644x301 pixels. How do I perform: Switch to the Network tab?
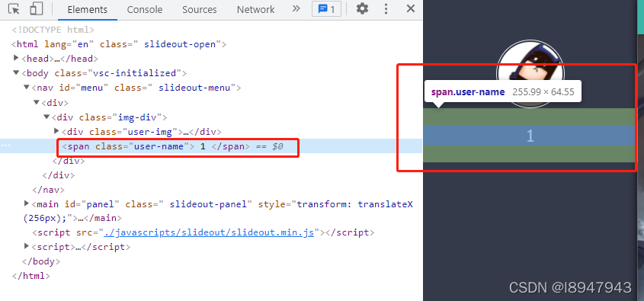click(x=255, y=9)
